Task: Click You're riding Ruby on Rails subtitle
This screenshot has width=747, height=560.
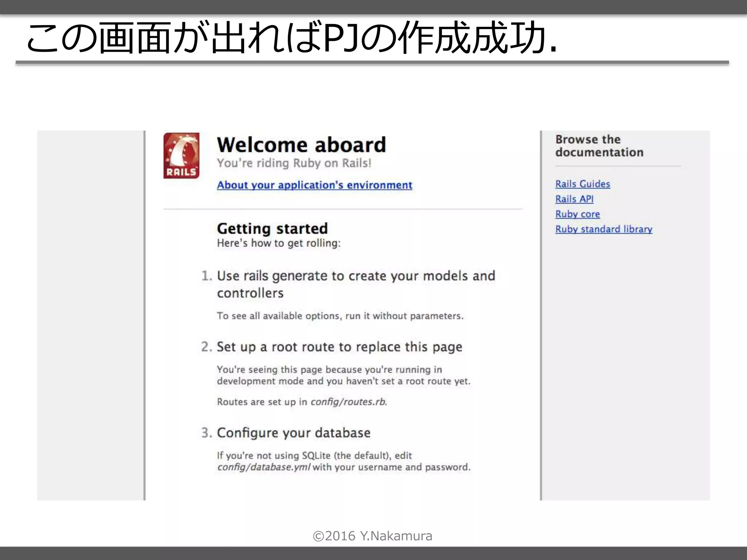Action: 294,163
